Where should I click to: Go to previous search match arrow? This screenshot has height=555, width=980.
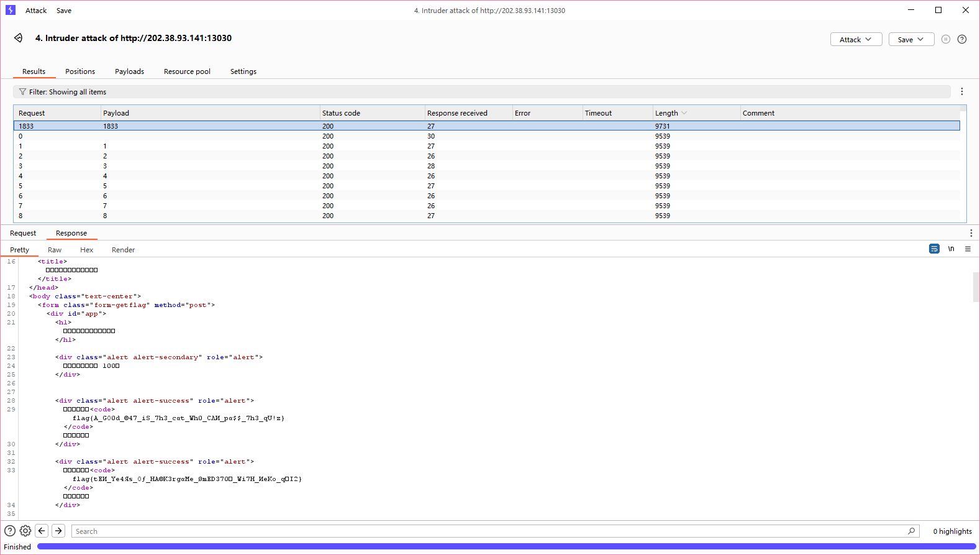[42, 531]
